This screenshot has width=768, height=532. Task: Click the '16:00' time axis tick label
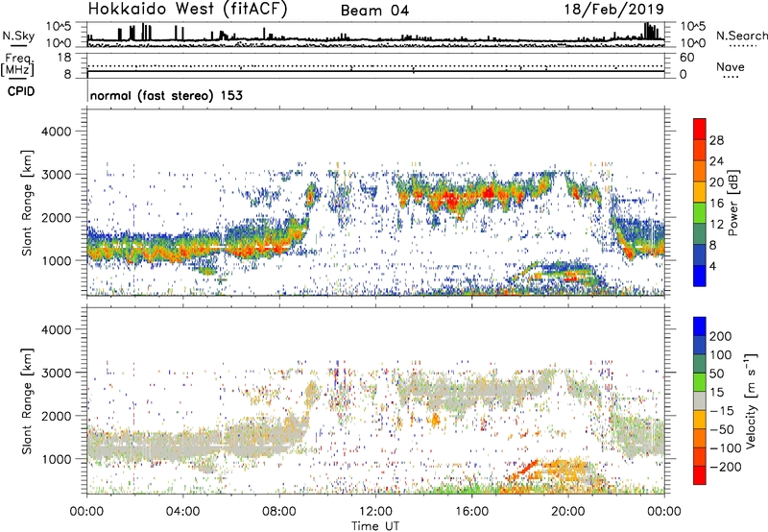click(471, 512)
